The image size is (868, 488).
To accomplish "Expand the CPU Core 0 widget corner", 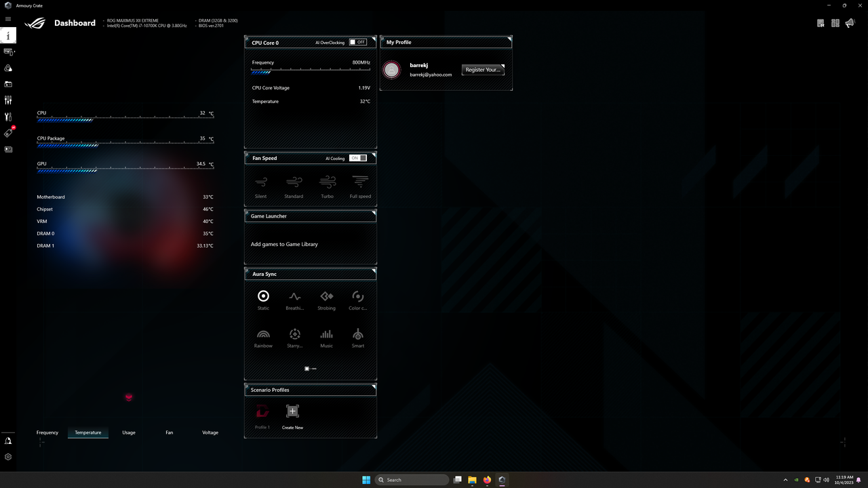I will pyautogui.click(x=374, y=39).
